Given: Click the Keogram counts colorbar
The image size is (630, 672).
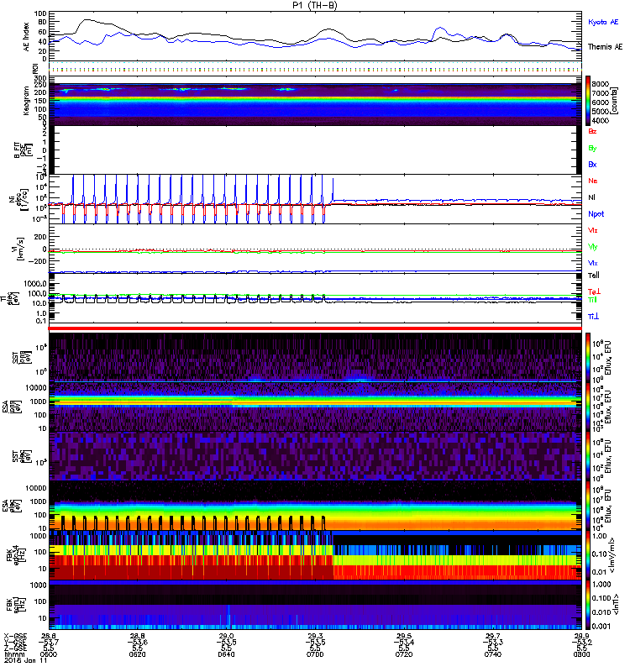Looking at the screenshot, I should coord(588,101).
